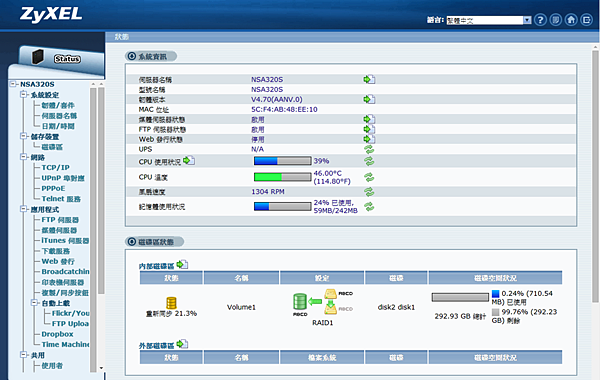The width and height of the screenshot is (600, 380).
Task: Click the main page vertical scrollbar
Action: pyautogui.click(x=595, y=176)
